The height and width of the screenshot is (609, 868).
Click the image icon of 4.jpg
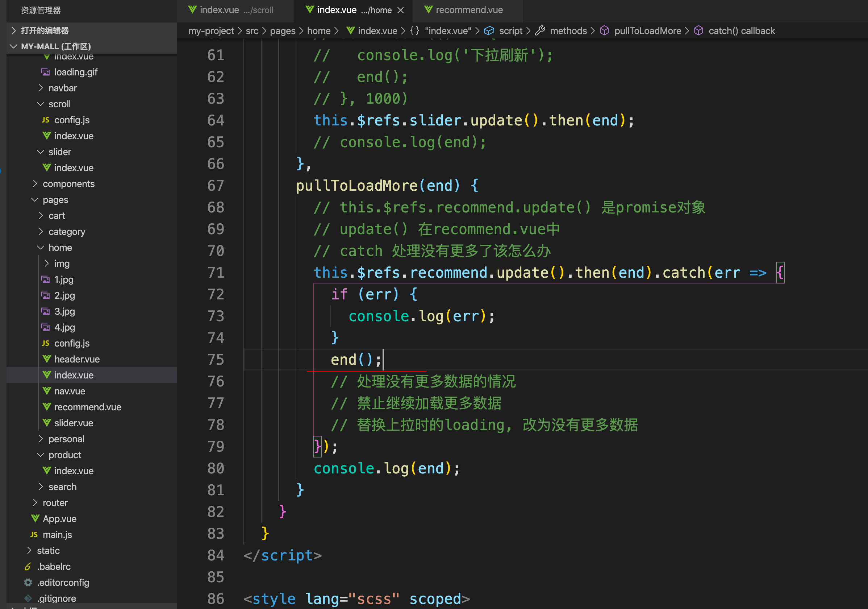click(x=45, y=327)
